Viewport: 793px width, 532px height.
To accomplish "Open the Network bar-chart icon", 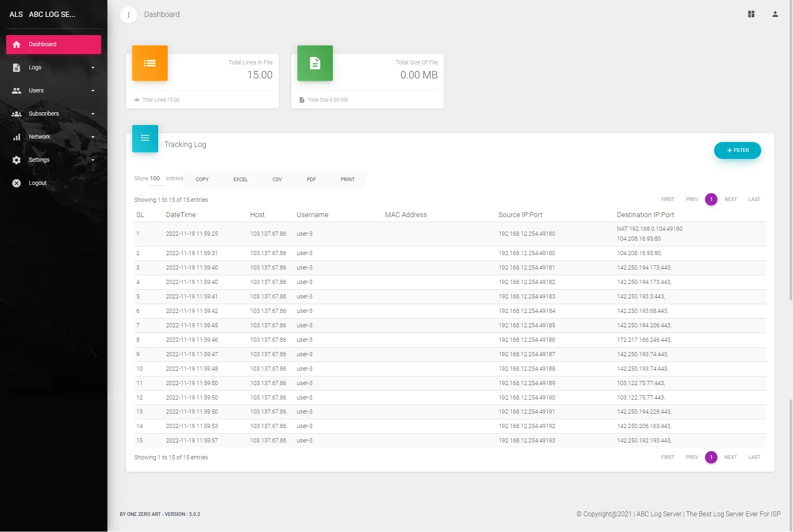I will (17, 137).
